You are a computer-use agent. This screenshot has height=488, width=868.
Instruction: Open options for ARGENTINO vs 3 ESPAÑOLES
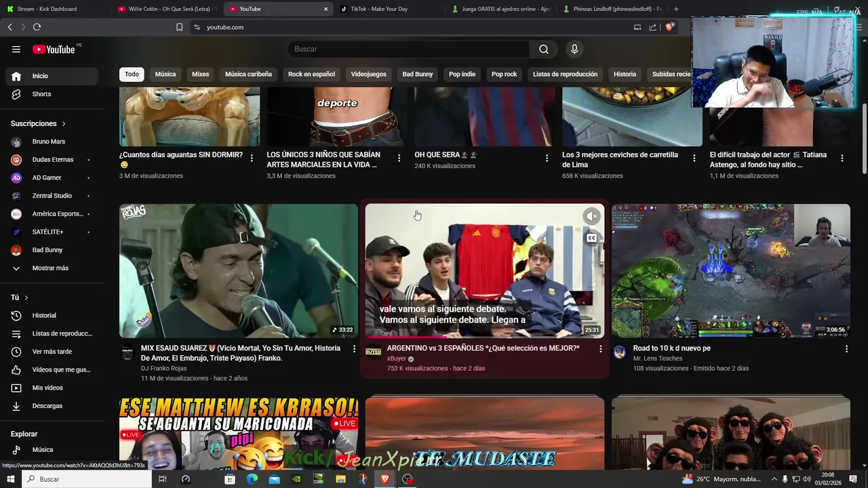pyautogui.click(x=600, y=348)
